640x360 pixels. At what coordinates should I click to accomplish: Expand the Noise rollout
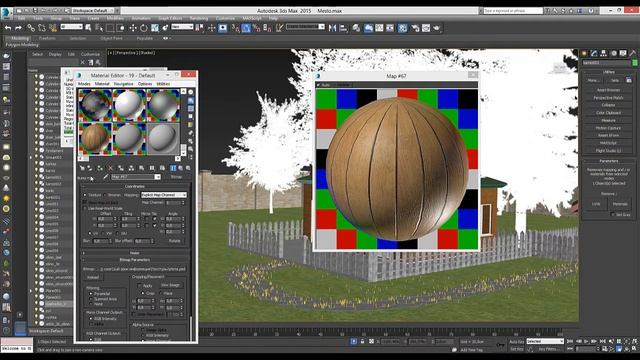[134, 253]
